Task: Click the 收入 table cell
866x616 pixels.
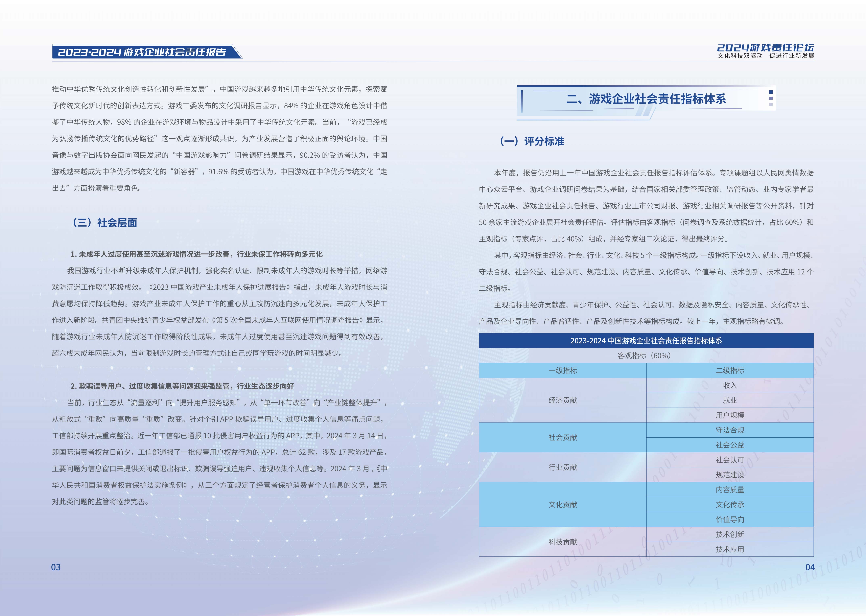Action: point(730,385)
